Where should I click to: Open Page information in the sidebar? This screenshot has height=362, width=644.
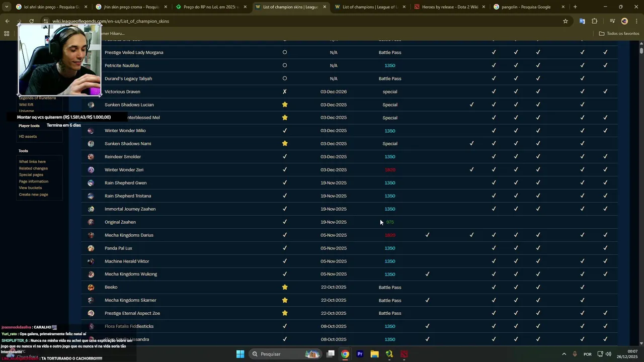click(34, 182)
